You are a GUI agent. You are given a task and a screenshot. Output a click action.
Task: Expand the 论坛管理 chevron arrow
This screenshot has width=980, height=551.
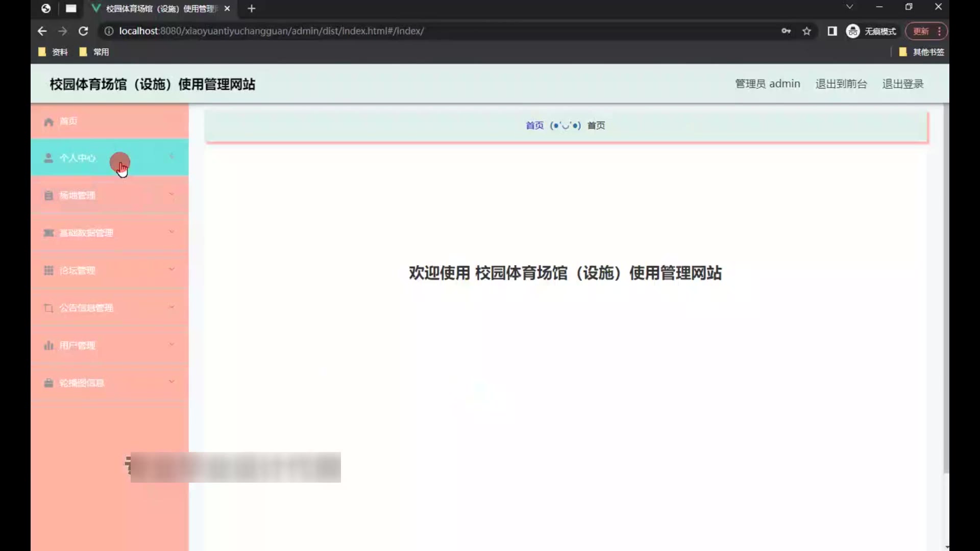coord(171,269)
